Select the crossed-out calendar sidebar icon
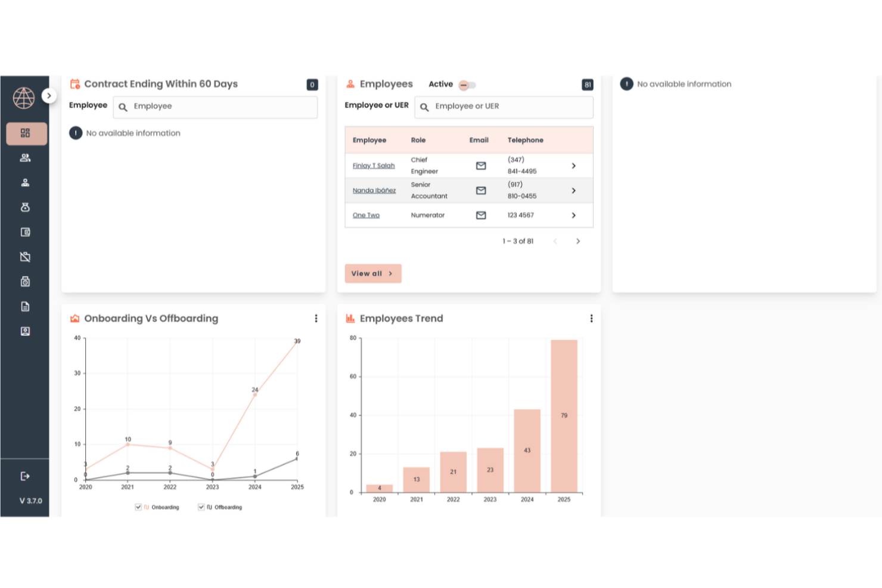Image resolution: width=882 pixels, height=588 pixels. point(25,257)
